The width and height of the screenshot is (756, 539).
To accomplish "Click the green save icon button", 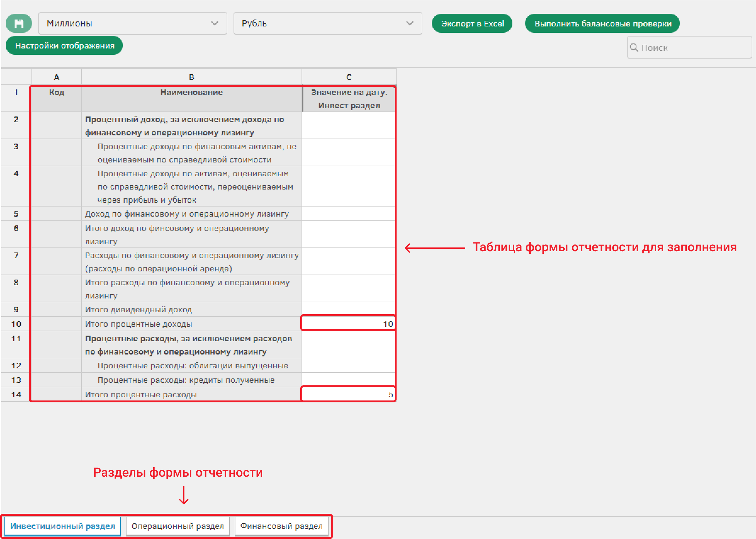I will (19, 23).
